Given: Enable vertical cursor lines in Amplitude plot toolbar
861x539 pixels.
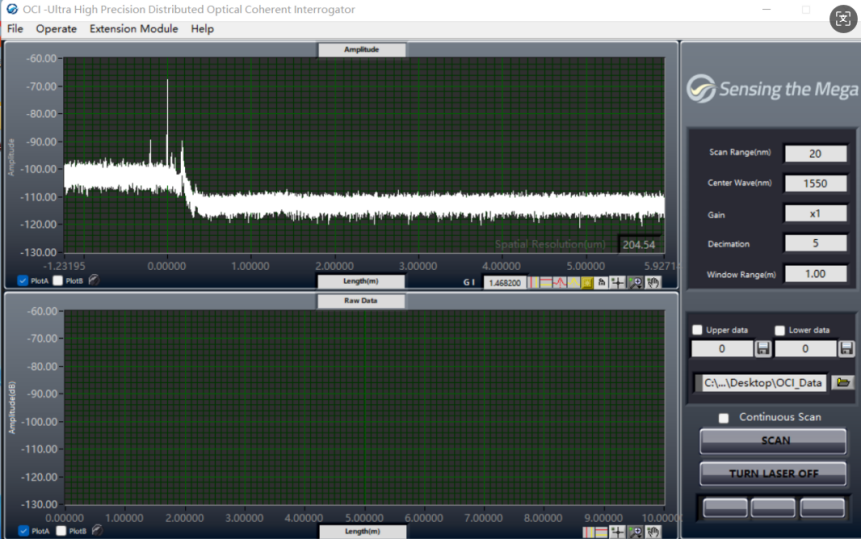Looking at the screenshot, I should [535, 283].
